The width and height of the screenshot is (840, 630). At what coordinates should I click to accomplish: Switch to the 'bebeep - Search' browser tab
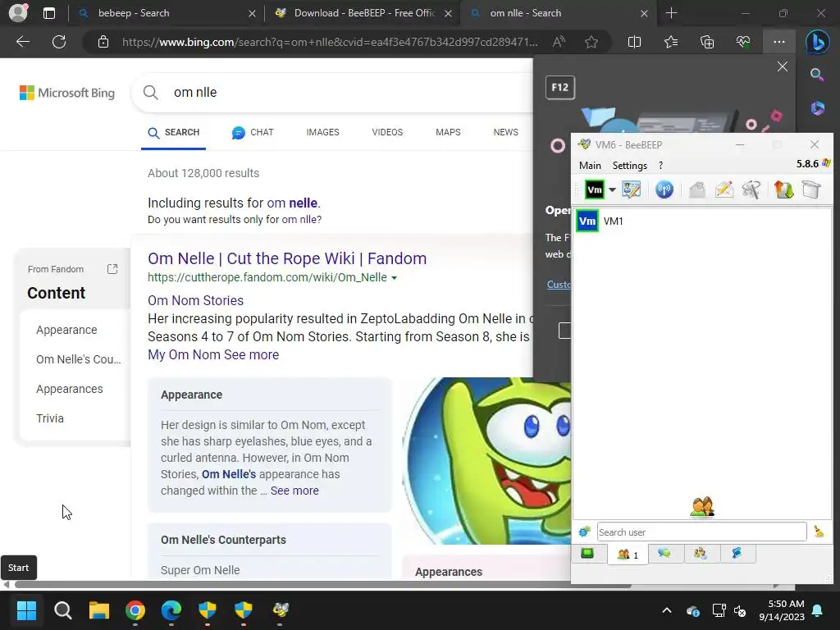tap(166, 13)
